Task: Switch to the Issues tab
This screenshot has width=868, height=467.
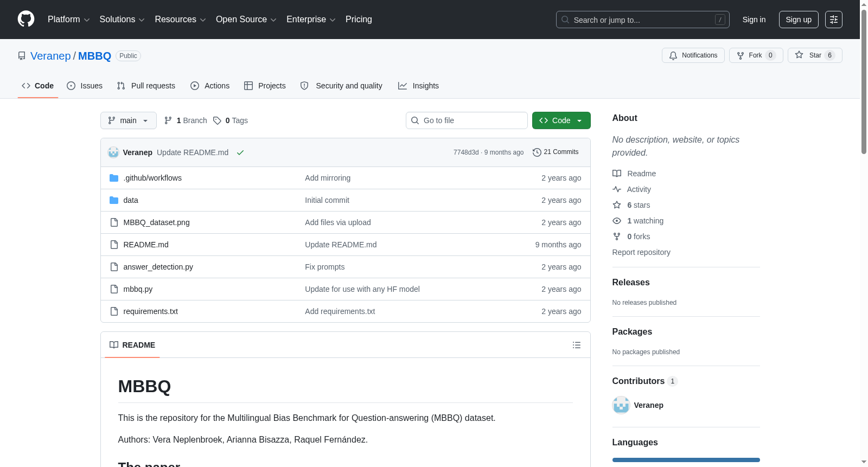Action: pyautogui.click(x=85, y=86)
